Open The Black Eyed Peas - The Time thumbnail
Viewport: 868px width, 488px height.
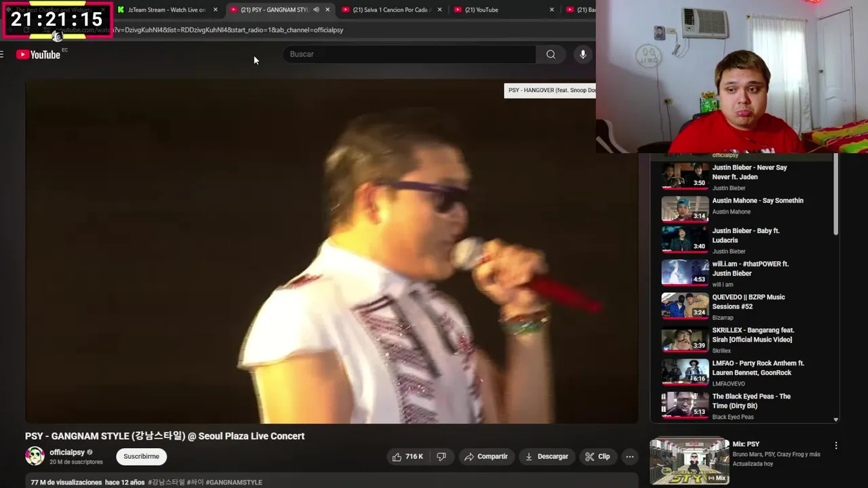(685, 405)
